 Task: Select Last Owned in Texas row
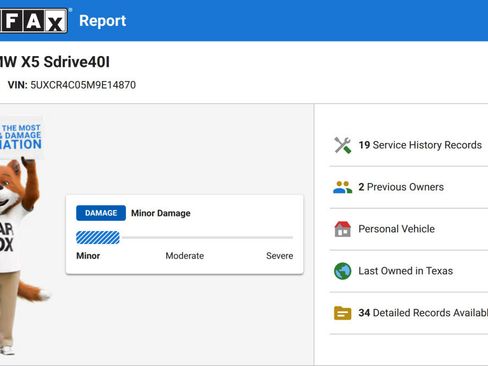coord(409,271)
